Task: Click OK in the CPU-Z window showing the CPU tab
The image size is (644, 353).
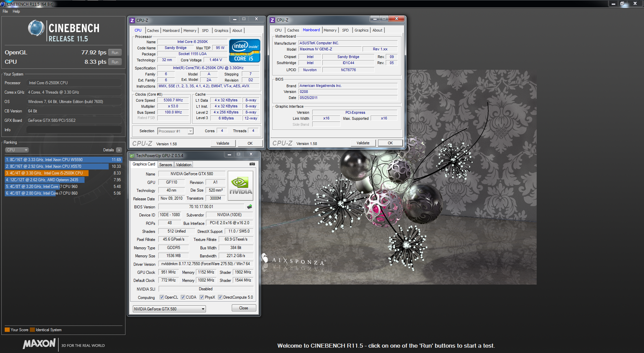Action: 250,143
